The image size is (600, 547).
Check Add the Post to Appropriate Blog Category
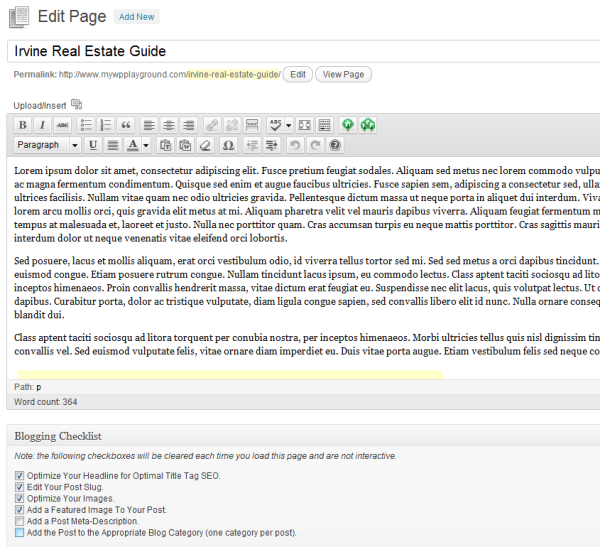point(19,532)
